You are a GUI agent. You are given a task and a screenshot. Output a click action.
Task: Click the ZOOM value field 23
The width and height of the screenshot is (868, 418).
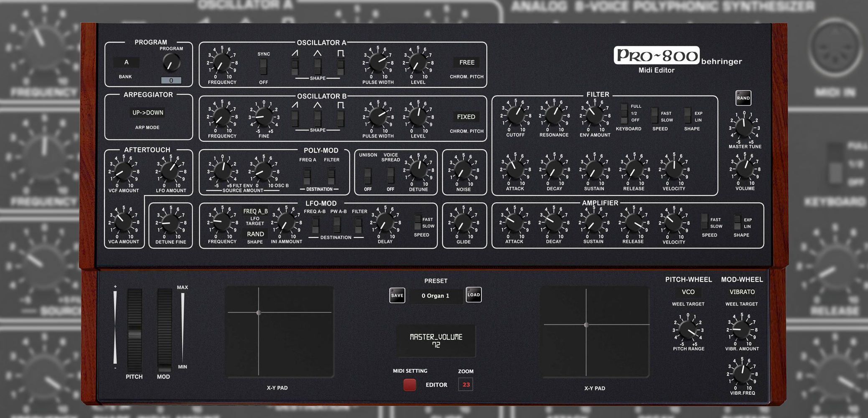click(x=466, y=385)
